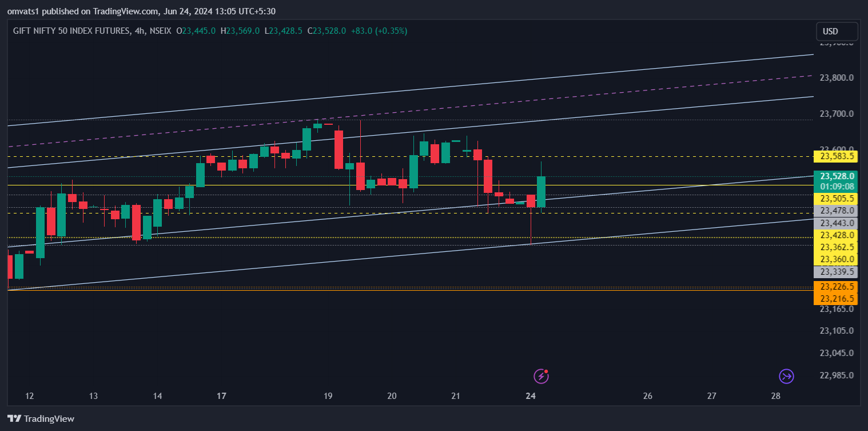Click the Low value L23,428.5

click(283, 31)
